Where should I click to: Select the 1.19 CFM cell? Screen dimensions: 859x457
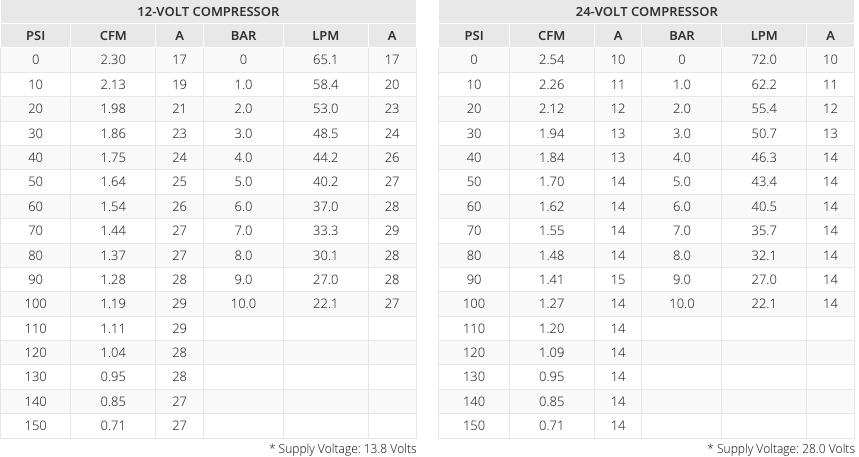tap(113, 304)
